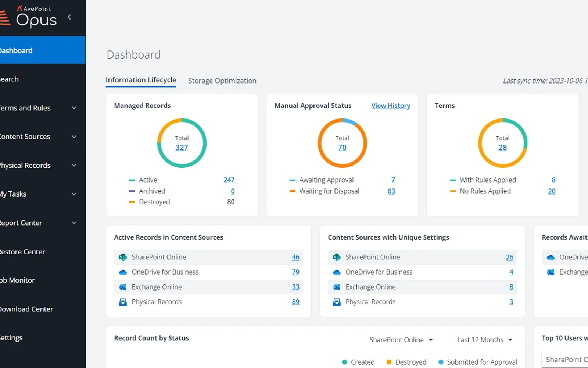Open No Rules Applied count 20
The height and width of the screenshot is (368, 588).
[x=552, y=191]
